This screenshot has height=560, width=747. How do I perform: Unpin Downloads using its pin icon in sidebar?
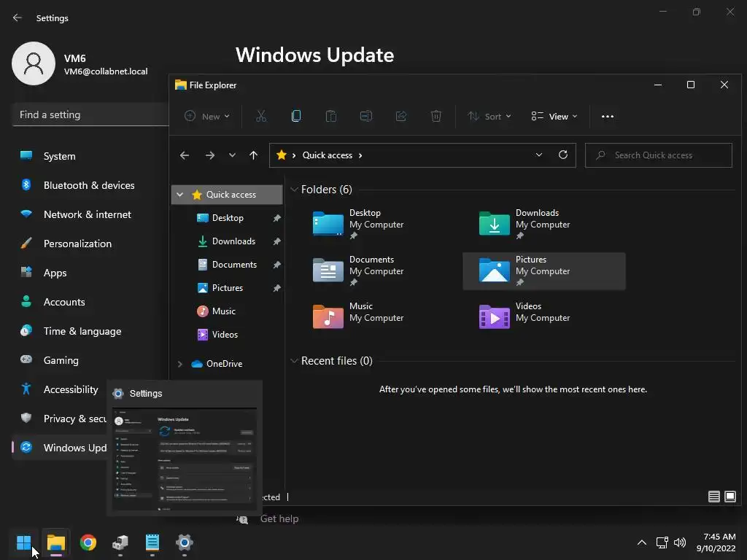(276, 241)
